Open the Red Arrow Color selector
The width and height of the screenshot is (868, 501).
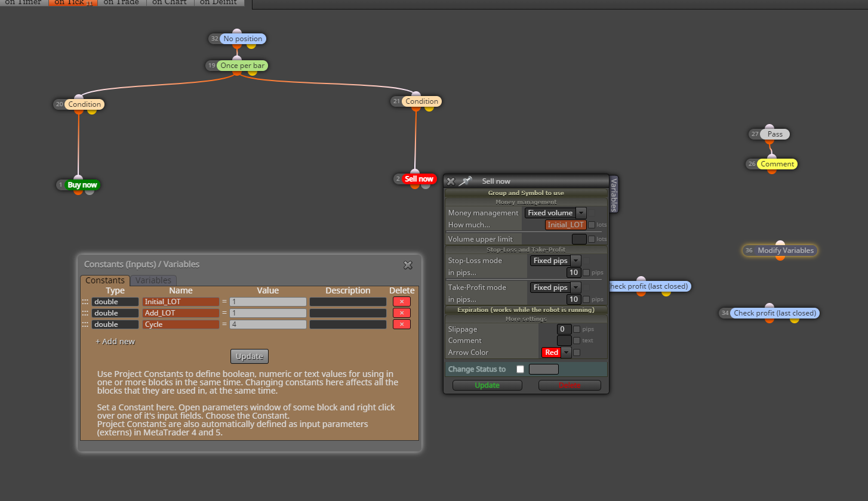tap(556, 352)
